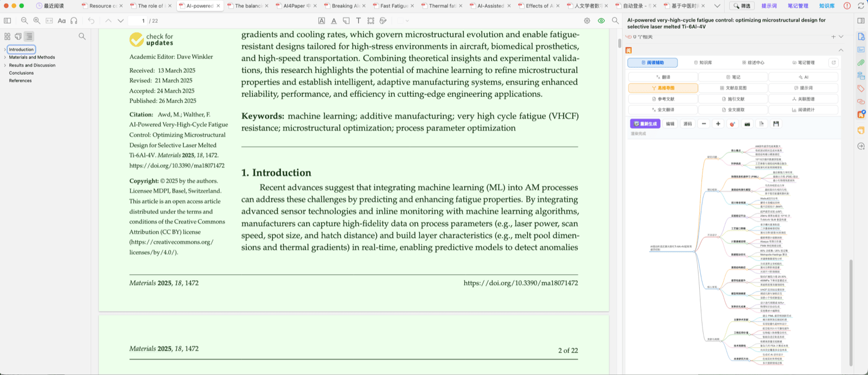Expand the Results and Discussion outline entry
Viewport: 868px width, 375px height.
coord(5,65)
